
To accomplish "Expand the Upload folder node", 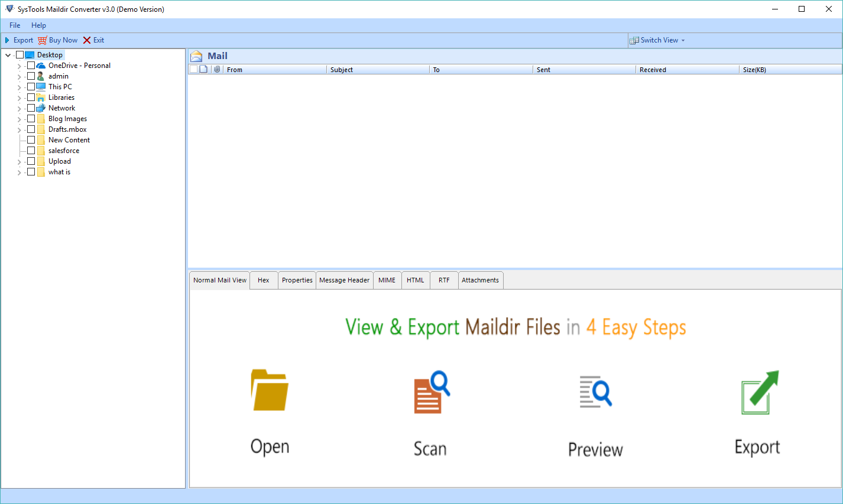I will point(19,162).
